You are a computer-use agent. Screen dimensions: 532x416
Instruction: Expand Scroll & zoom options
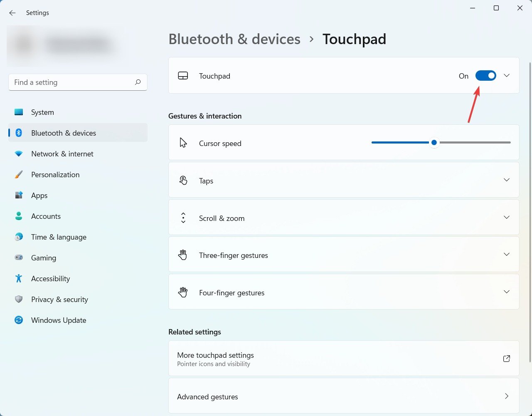pyautogui.click(x=506, y=217)
